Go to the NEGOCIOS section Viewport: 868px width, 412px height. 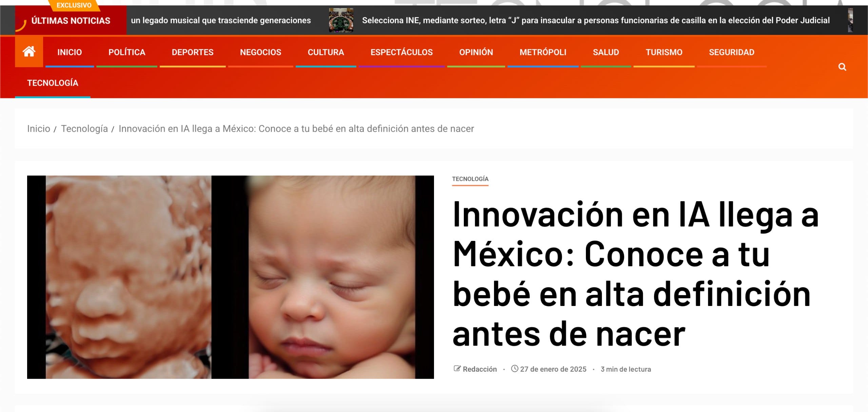(260, 52)
